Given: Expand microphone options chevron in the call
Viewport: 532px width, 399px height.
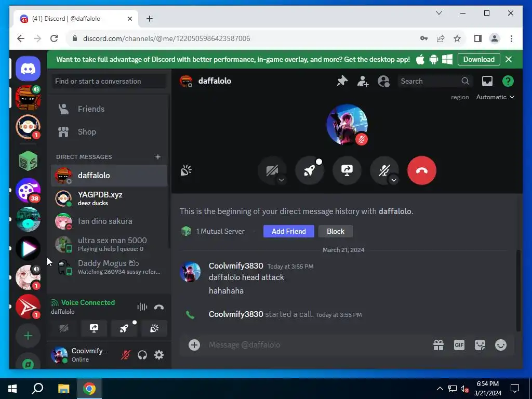Looking at the screenshot, I should [394, 180].
